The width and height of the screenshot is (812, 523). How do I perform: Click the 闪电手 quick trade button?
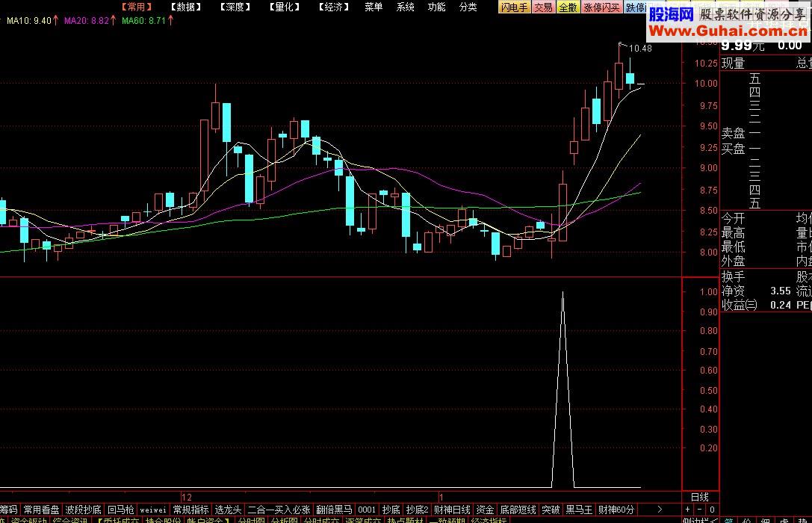(x=514, y=7)
